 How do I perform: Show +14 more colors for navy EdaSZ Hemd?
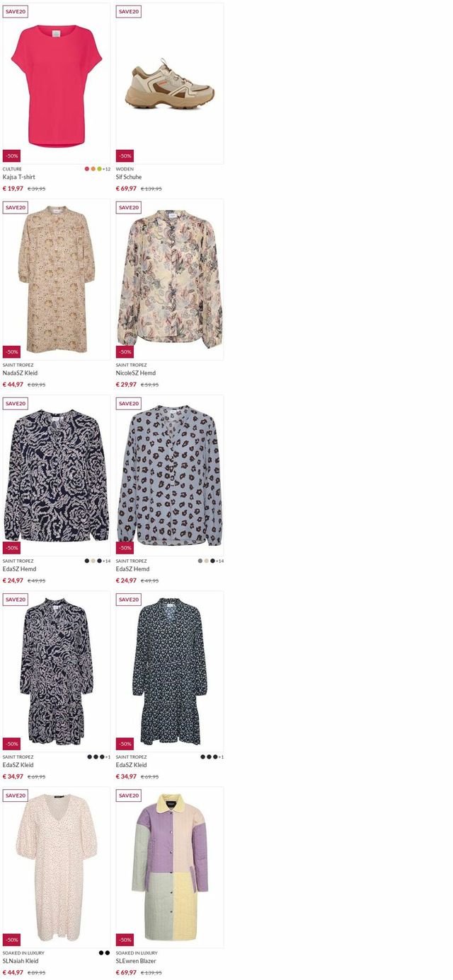coord(106,561)
